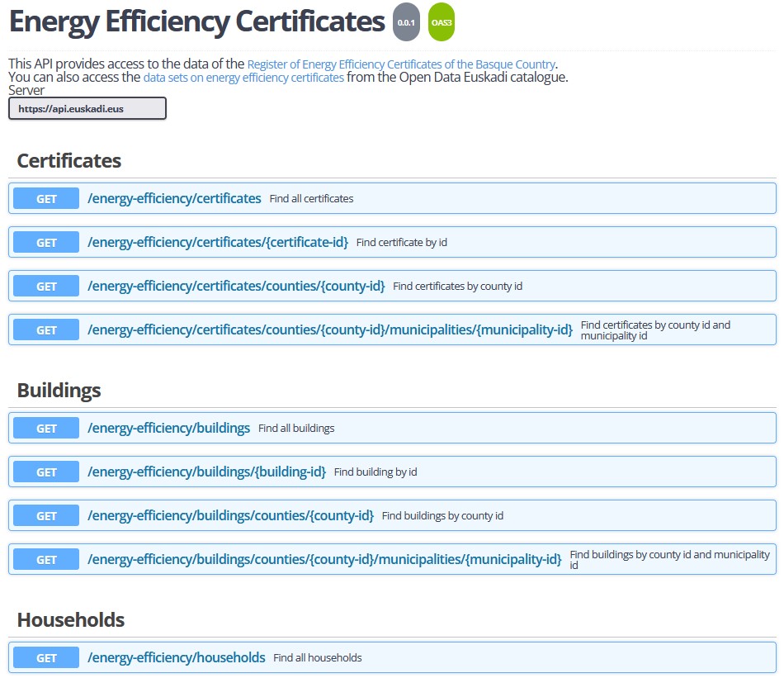Click GET badge for Find all certificates
This screenshot has height=678, width=784.
point(46,199)
